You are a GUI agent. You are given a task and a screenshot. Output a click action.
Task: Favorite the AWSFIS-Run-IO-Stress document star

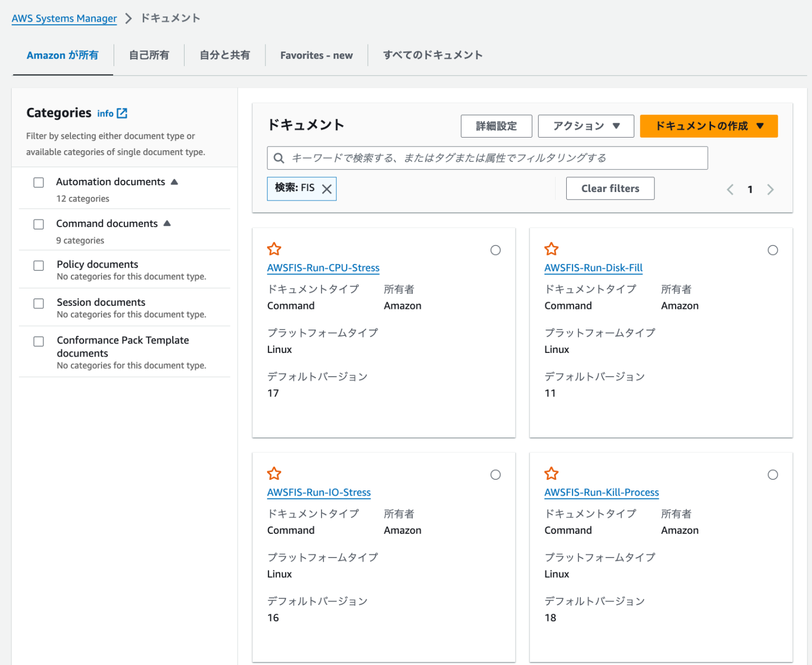click(274, 473)
